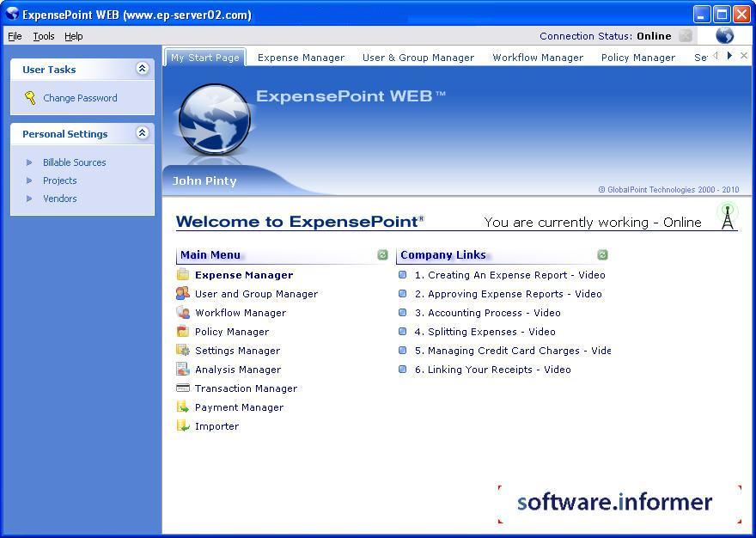The image size is (756, 538).
Task: Click the Importer icon
Action: click(183, 425)
